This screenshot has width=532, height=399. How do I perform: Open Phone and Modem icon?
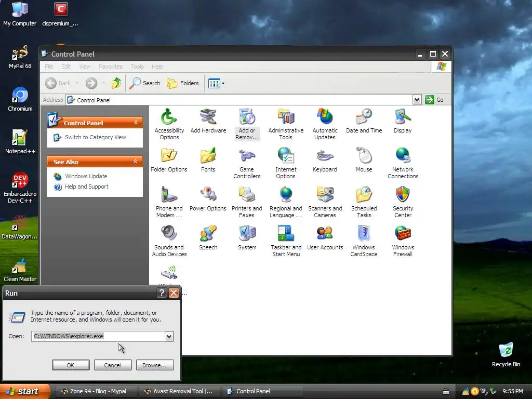(169, 202)
